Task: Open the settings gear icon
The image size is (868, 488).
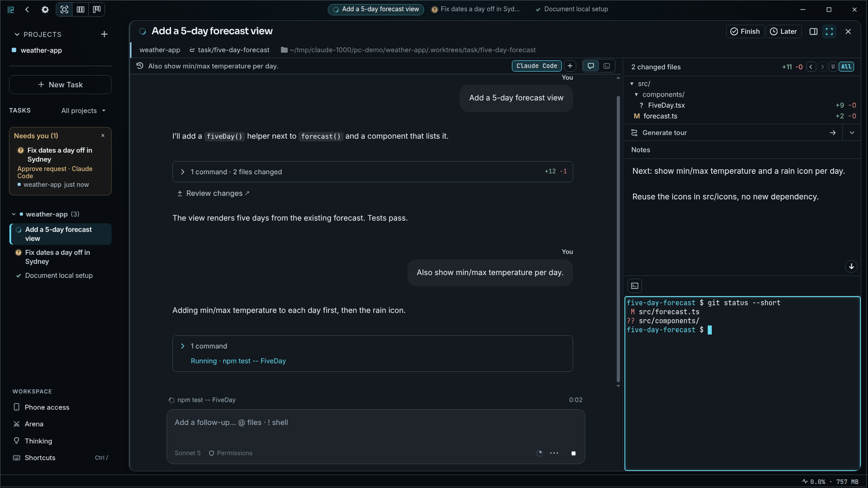Action: tap(45, 9)
